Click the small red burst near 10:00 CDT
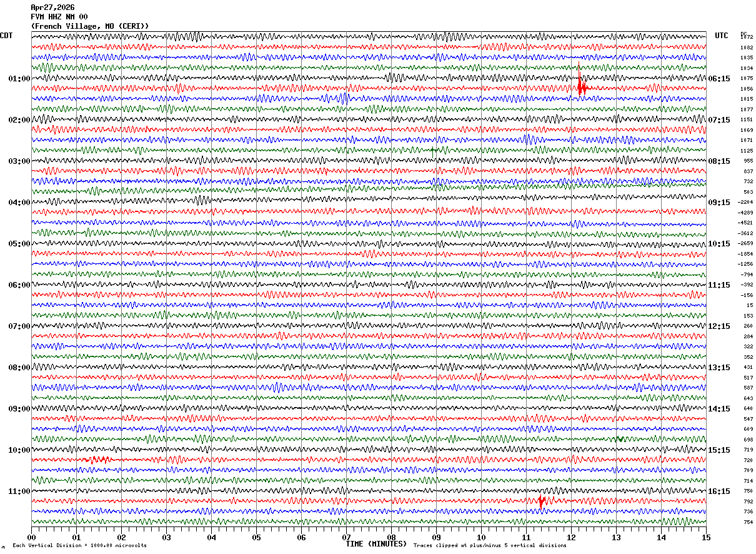This screenshot has width=756, height=554. click(97, 460)
